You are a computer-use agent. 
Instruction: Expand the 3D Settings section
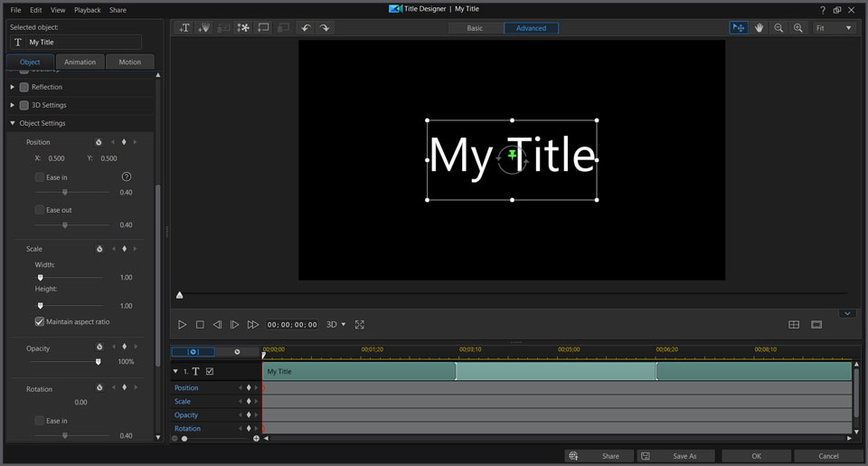tap(13, 105)
